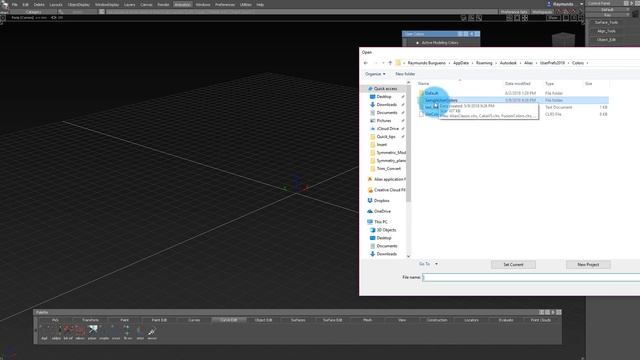Open the Go To dropdown
This screenshot has height=360, width=640.
click(x=428, y=264)
